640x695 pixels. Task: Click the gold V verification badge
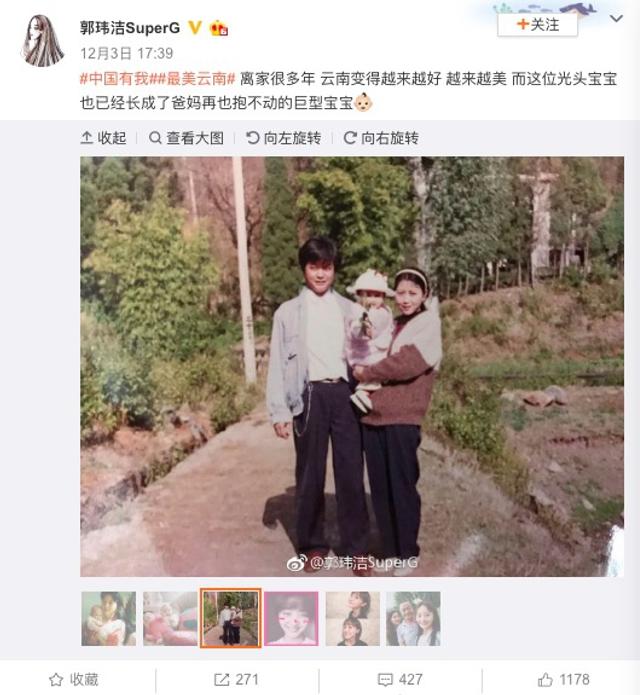(x=195, y=28)
